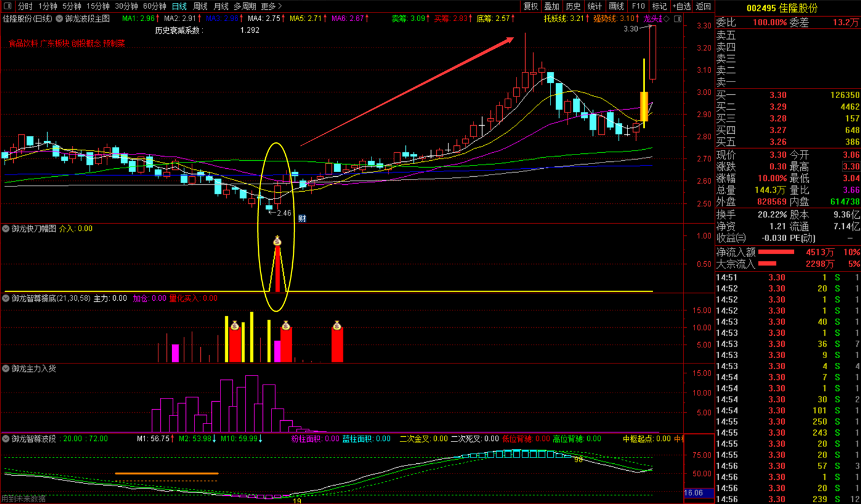Open the 御龙波段主图 indicator dropdown

60,18
